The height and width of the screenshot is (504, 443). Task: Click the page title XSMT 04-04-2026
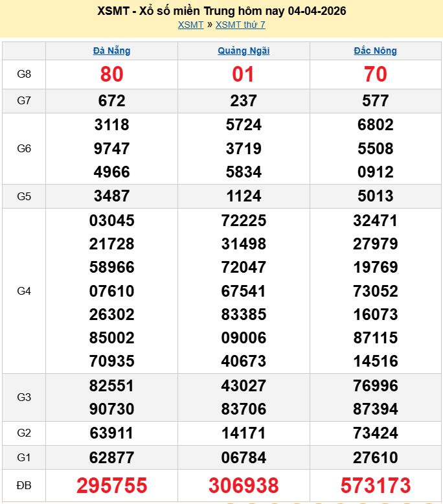coord(221,11)
